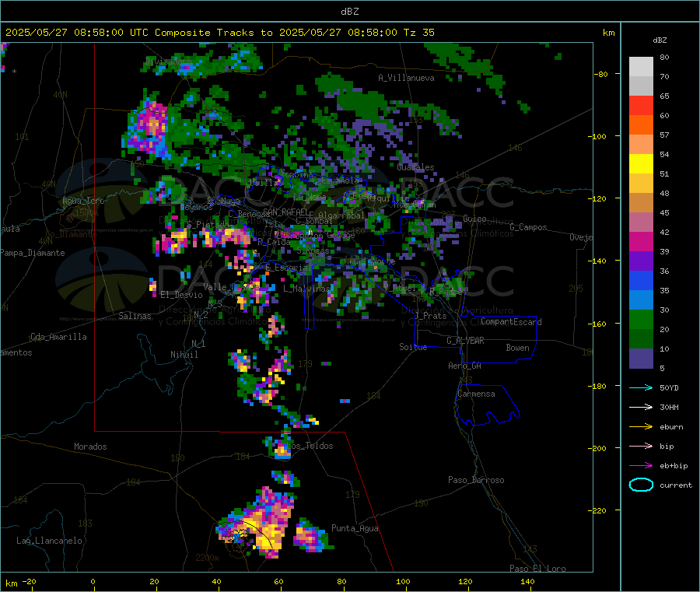Click the 48 dBZ amber color swatch
Viewport: 700px width, 592px height.
641,203
